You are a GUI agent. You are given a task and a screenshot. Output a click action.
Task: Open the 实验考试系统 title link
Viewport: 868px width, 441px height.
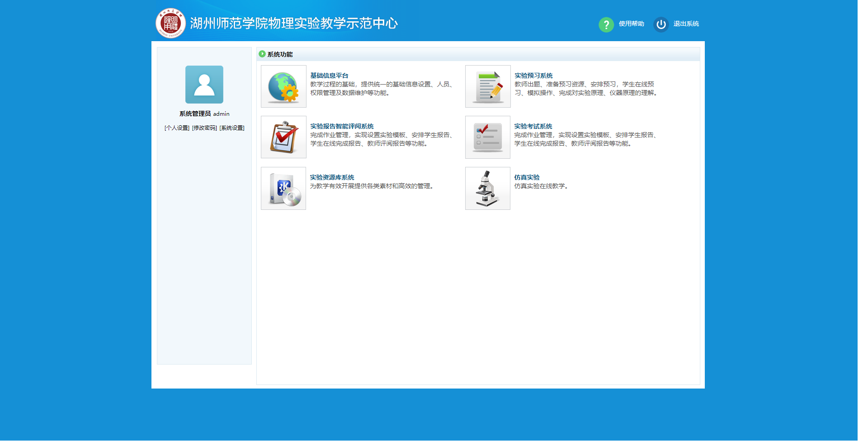(x=533, y=126)
